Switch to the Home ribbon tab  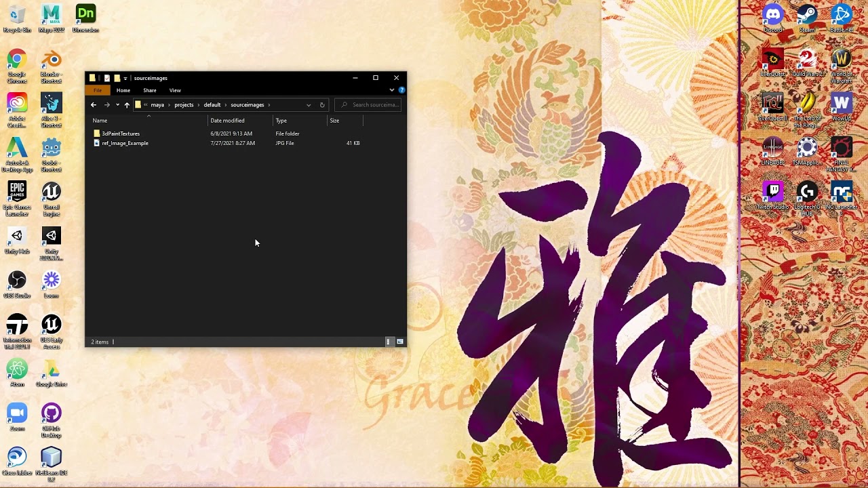click(x=123, y=90)
